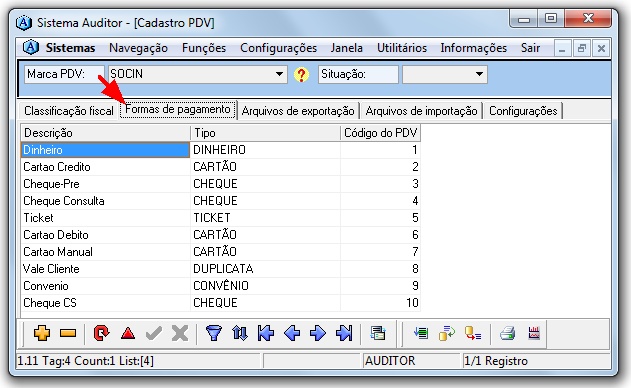This screenshot has width=631, height=388.
Task: Click the overlapping forms window icon
Action: click(378, 333)
